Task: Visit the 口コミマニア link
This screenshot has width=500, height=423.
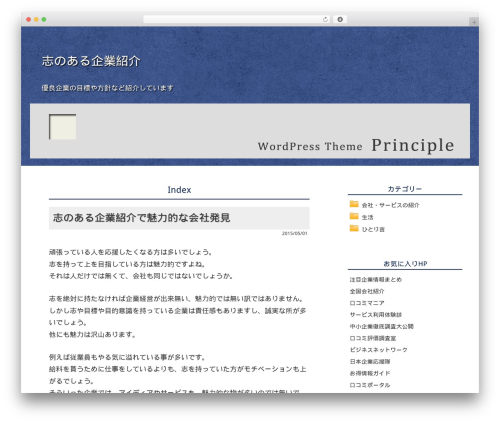Action: point(367,303)
